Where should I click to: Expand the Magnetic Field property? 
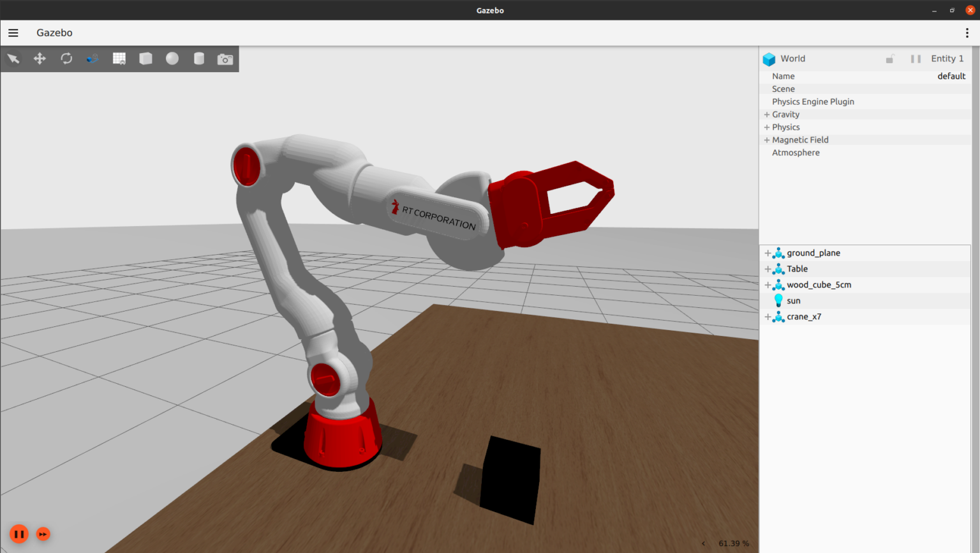click(767, 140)
